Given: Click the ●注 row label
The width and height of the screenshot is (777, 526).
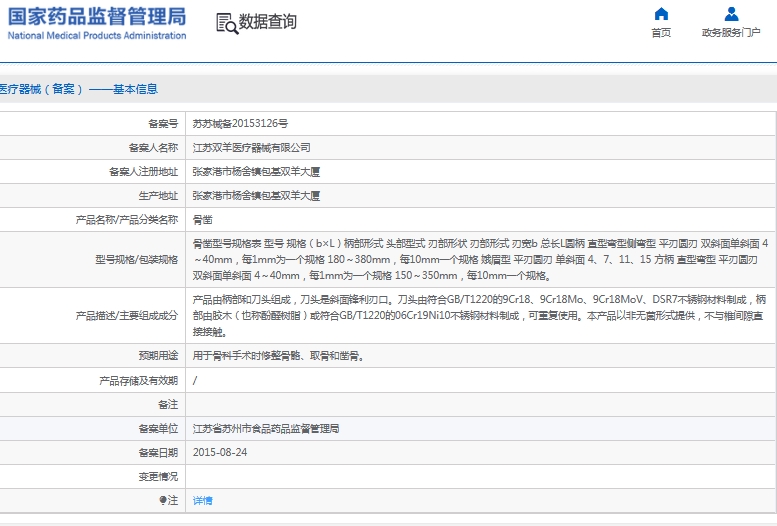Looking at the screenshot, I should point(168,501).
